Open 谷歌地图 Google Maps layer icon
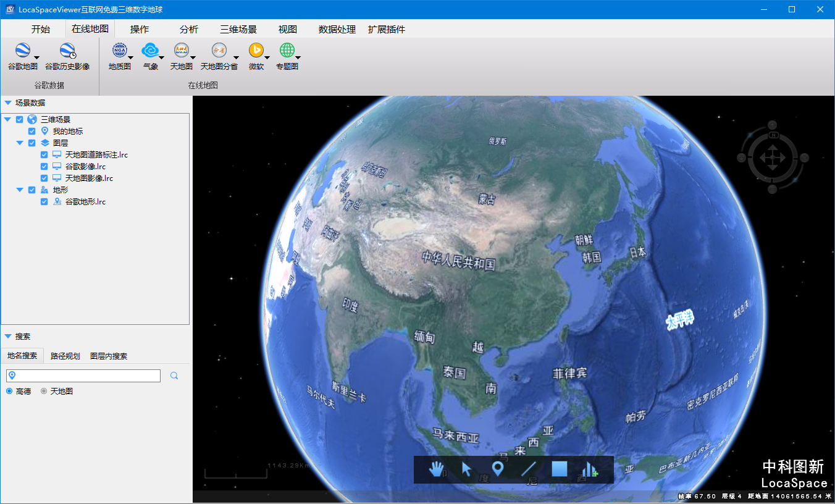This screenshot has height=504, width=835. click(23, 51)
